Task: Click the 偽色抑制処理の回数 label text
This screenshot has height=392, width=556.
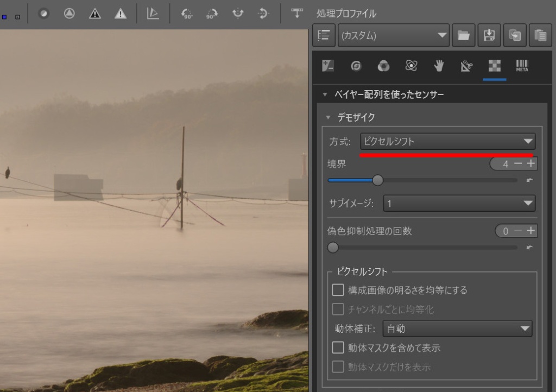Action: click(369, 231)
